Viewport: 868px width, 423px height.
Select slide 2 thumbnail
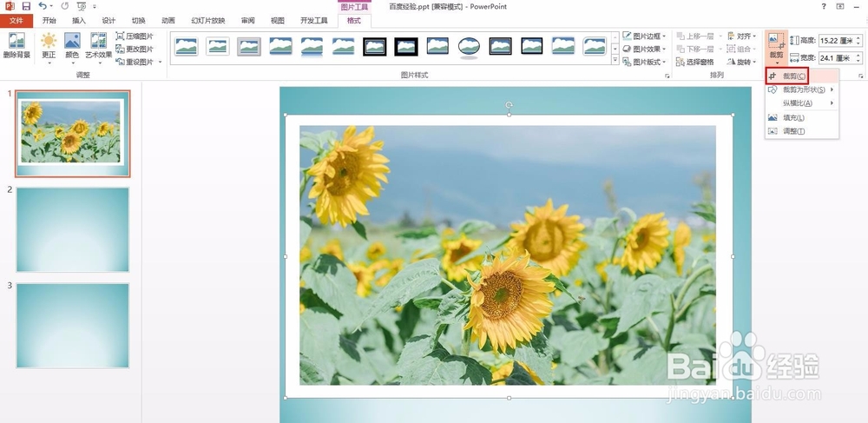tap(73, 229)
